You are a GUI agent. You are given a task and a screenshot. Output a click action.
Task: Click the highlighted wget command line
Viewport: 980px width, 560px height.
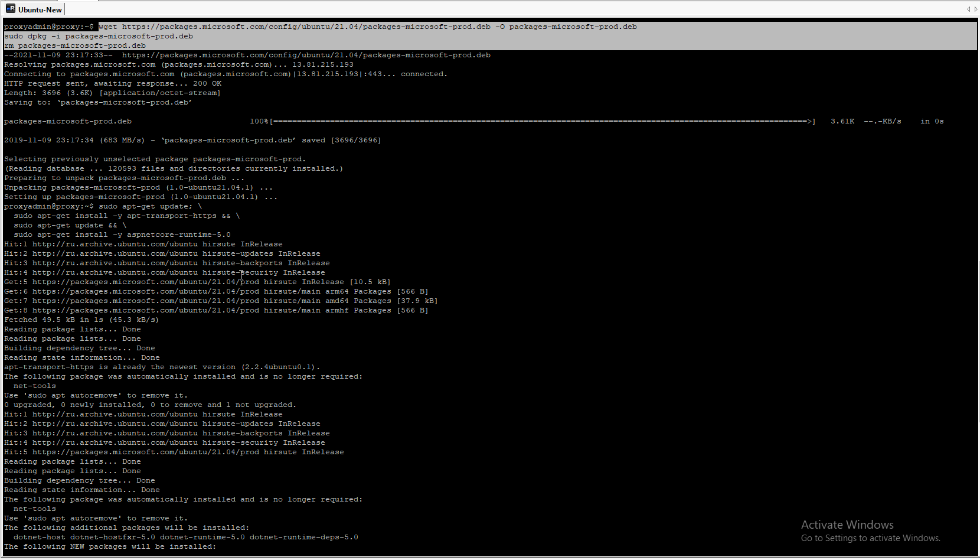point(368,27)
